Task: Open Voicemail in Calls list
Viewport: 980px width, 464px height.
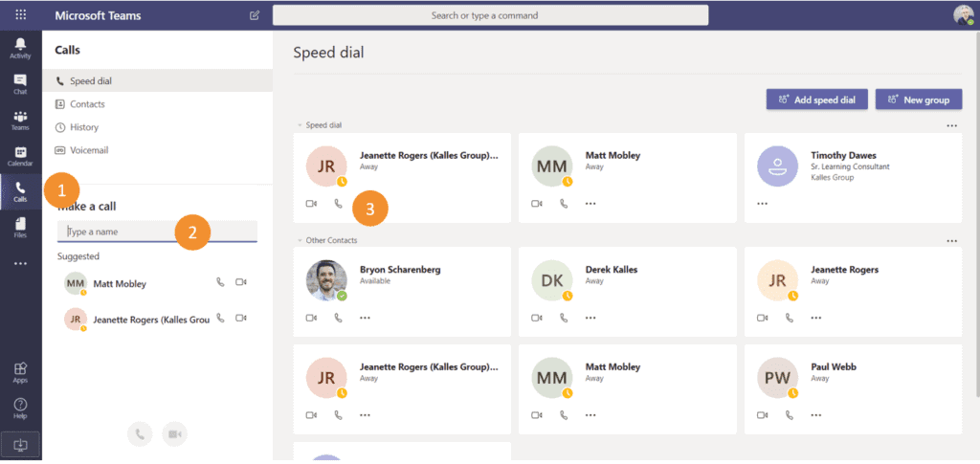Action: pyautogui.click(x=158, y=150)
